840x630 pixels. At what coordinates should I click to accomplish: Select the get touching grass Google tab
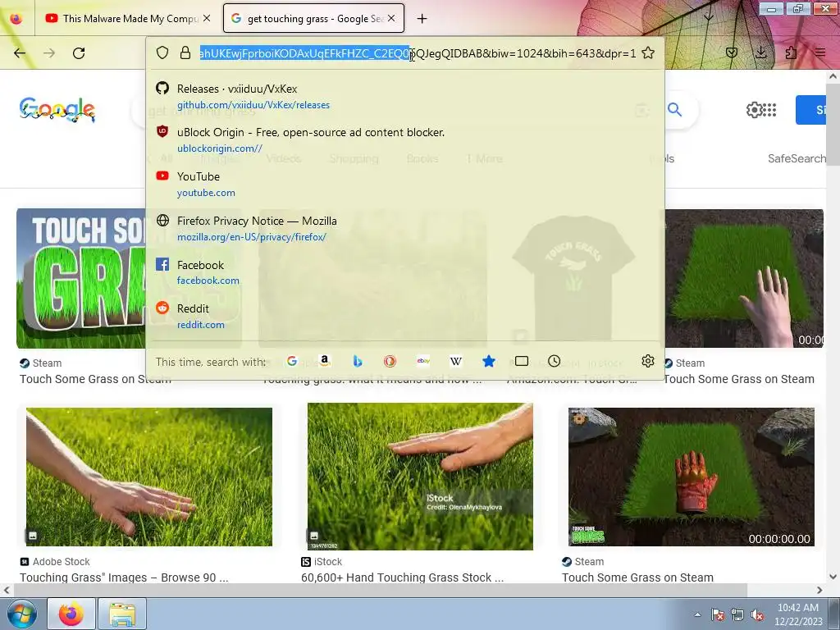click(313, 18)
